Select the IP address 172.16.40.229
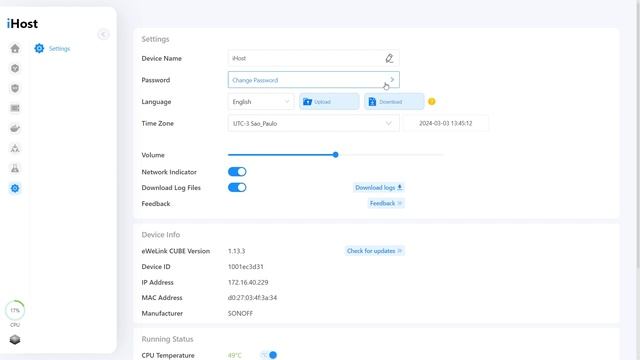The height and width of the screenshot is (360, 640). [x=248, y=282]
